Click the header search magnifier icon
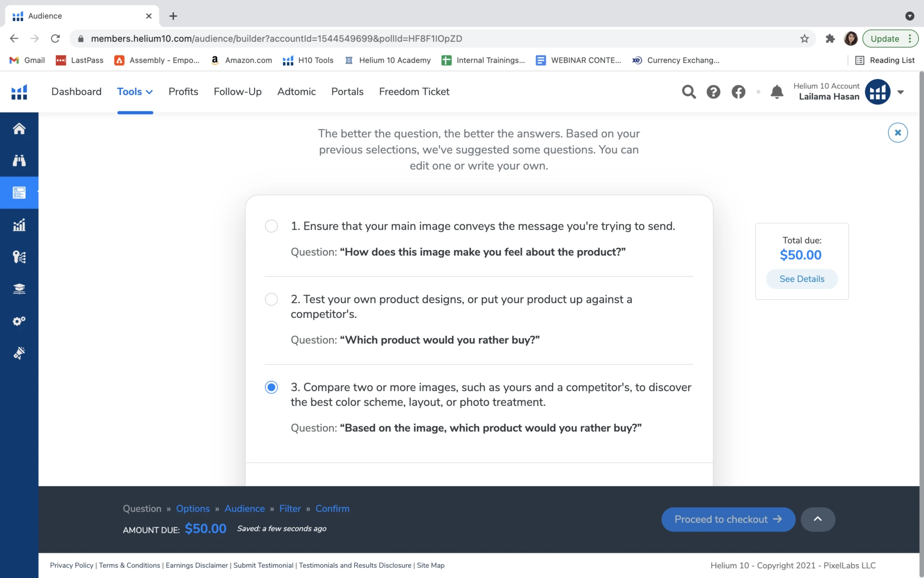Screen dimensions: 924x578 pos(689,92)
